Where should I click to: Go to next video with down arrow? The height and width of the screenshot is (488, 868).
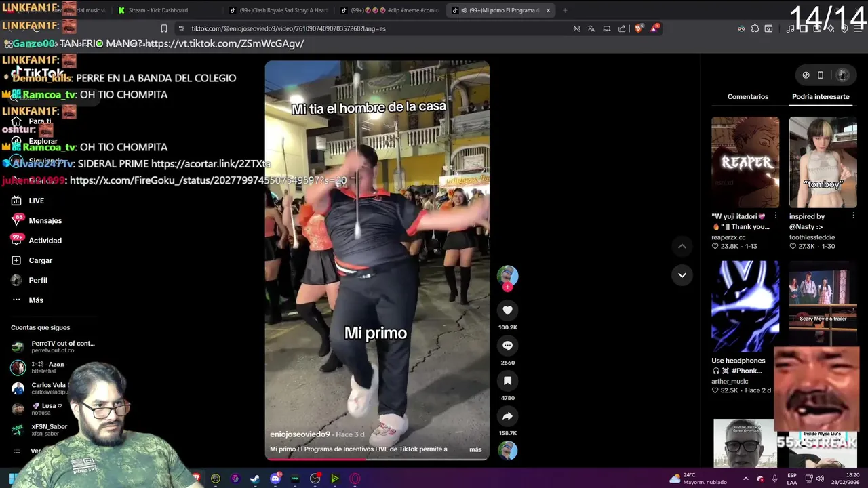click(682, 274)
